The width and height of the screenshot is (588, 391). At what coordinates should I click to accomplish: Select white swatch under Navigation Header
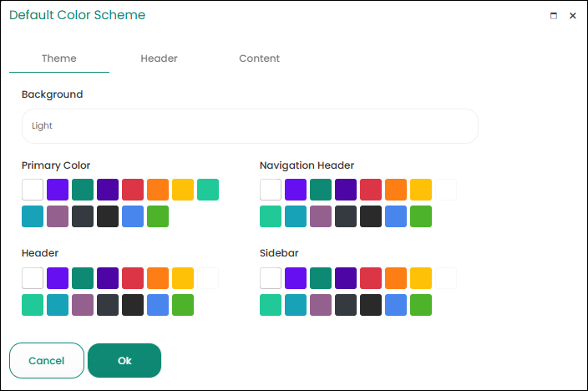coord(271,190)
